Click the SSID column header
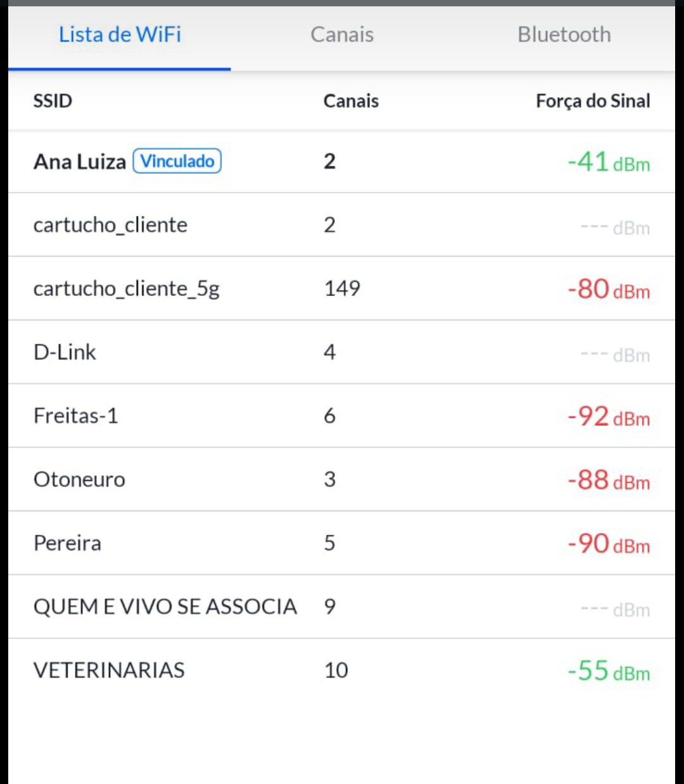This screenshot has width=684, height=784. pyautogui.click(x=53, y=101)
